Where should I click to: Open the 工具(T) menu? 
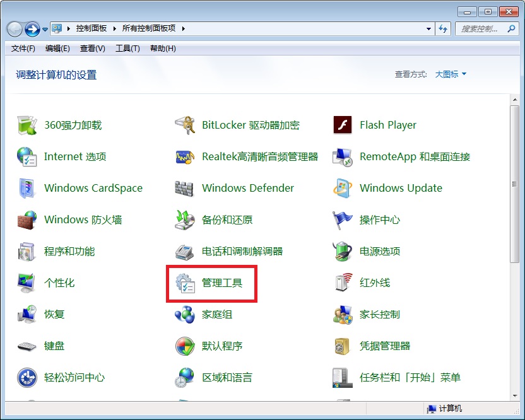[x=127, y=49]
